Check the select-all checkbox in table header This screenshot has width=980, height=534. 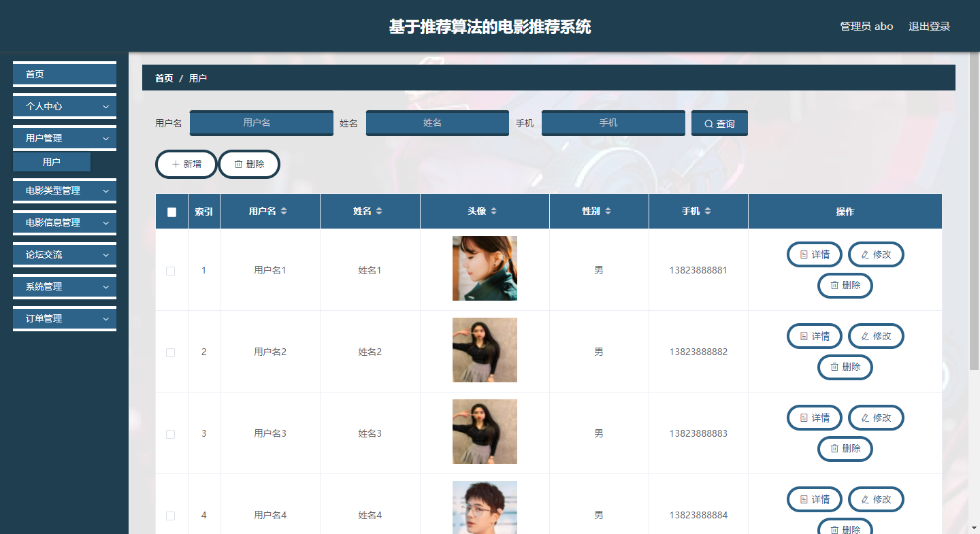pos(171,212)
